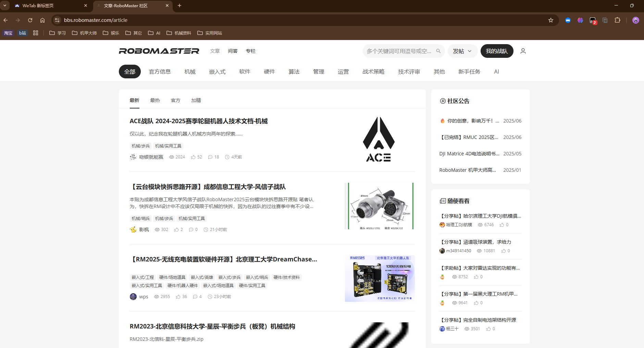This screenshot has width=644, height=348.
Task: Open the Extensions puzzle icon
Action: [617, 20]
